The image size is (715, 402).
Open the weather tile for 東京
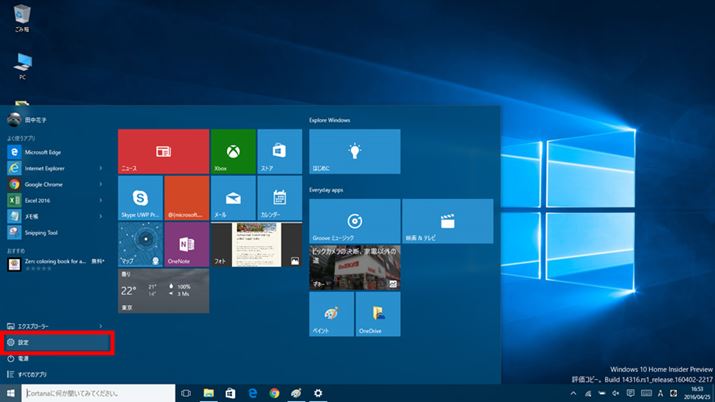tap(163, 290)
